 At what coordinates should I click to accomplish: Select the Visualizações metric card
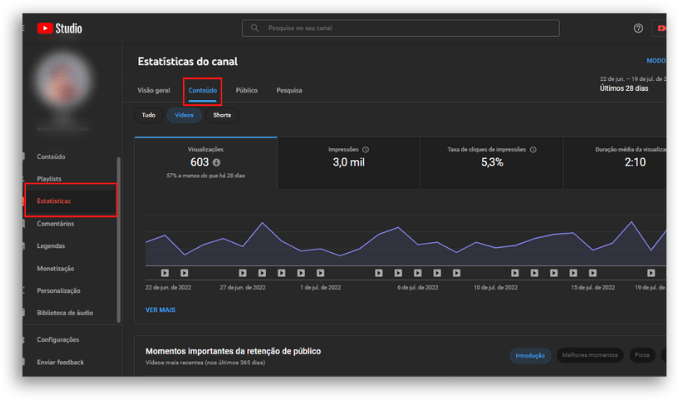coord(206,163)
